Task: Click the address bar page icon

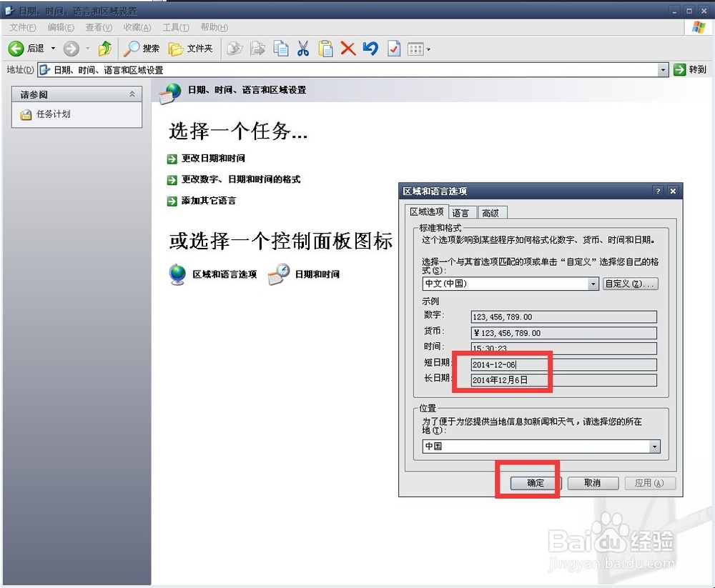Action: coord(44,70)
